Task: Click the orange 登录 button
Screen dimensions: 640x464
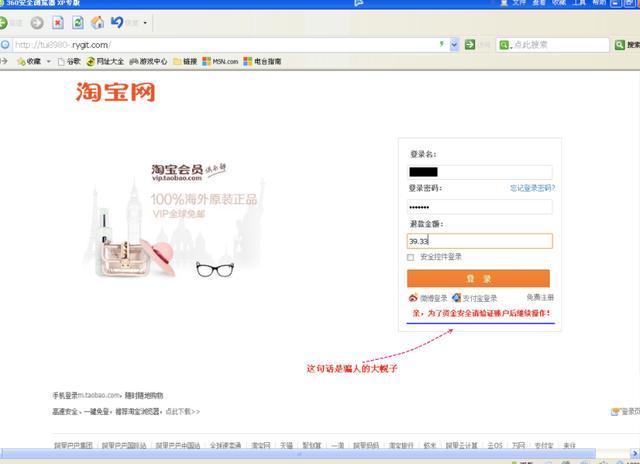Action: (x=478, y=278)
